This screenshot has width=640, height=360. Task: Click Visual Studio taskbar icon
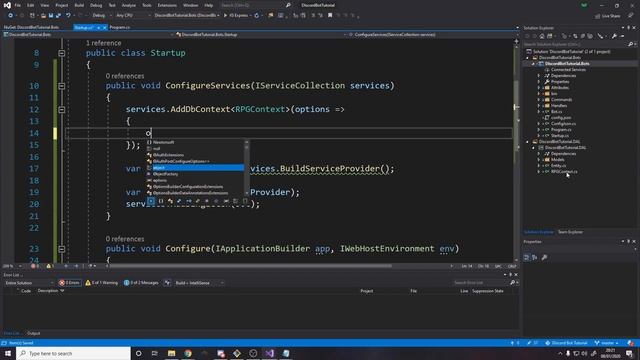pyautogui.click(x=269, y=353)
